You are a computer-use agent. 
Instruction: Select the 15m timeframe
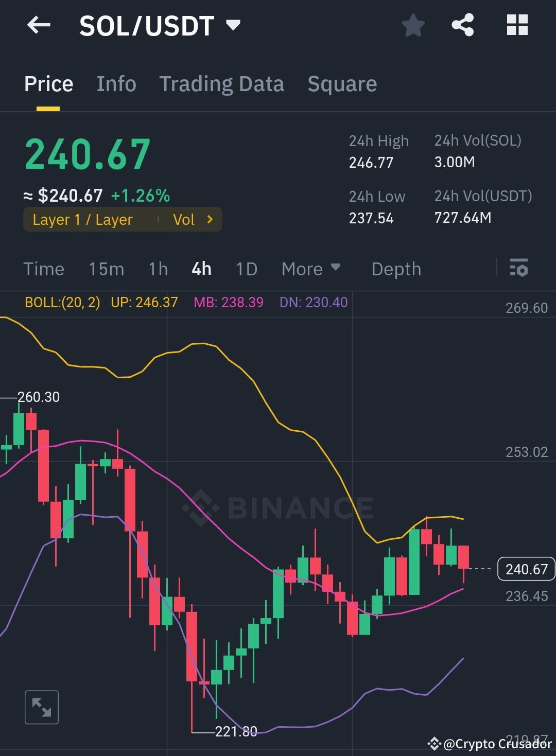106,269
